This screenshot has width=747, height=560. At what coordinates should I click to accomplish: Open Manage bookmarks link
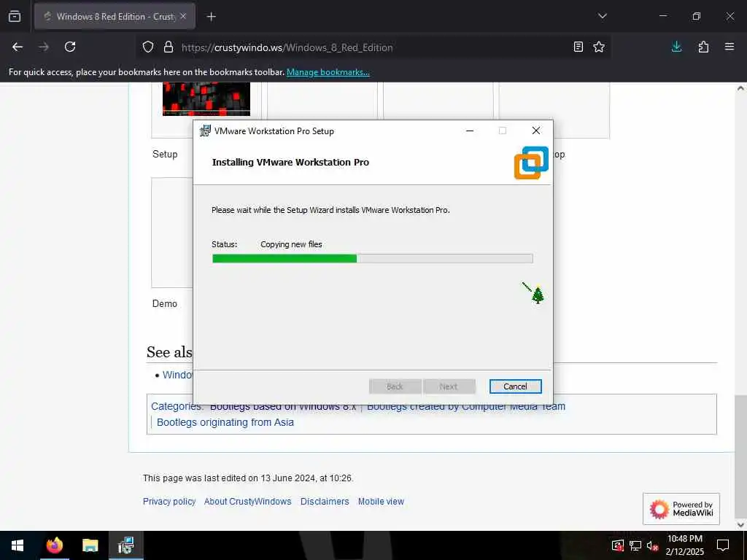(x=328, y=72)
